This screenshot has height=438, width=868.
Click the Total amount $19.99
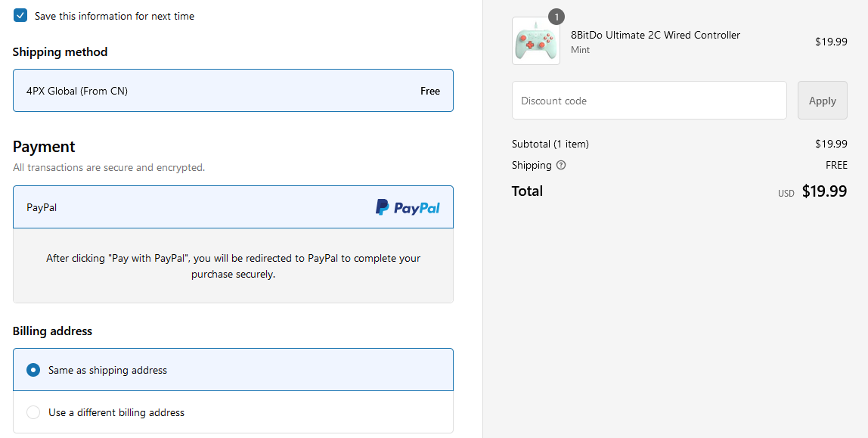click(824, 191)
